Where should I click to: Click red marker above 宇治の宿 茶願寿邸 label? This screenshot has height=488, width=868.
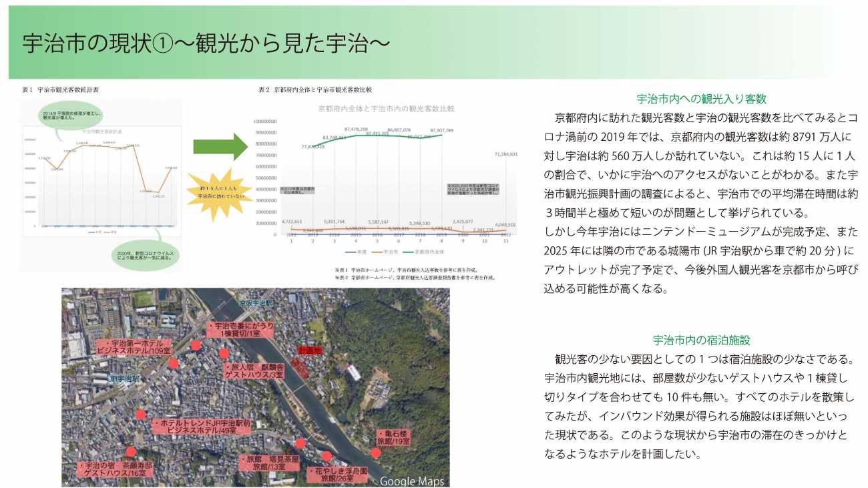click(x=130, y=452)
